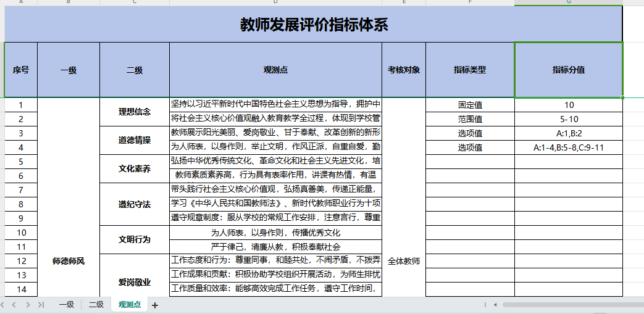Select column D header
The width and height of the screenshot is (644, 314).
pyautogui.click(x=275, y=2)
